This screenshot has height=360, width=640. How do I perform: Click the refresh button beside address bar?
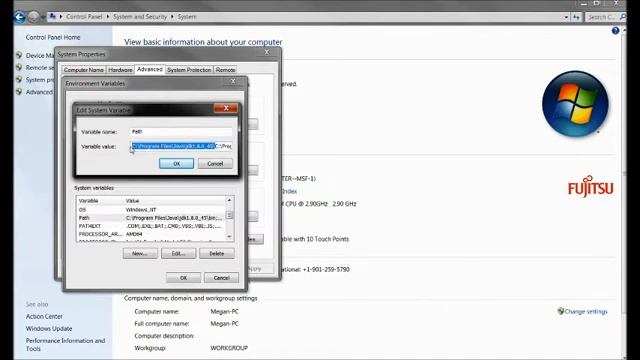(576, 17)
